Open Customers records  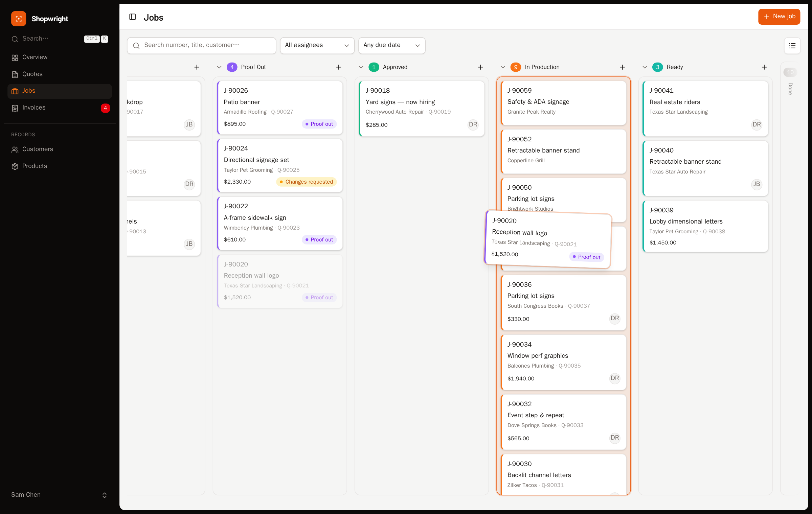60,149
